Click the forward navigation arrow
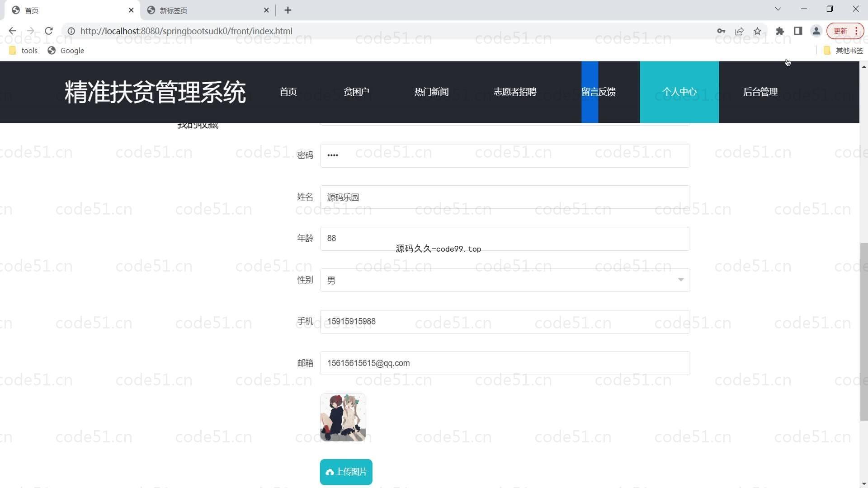The width and height of the screenshot is (868, 488). coord(30,31)
